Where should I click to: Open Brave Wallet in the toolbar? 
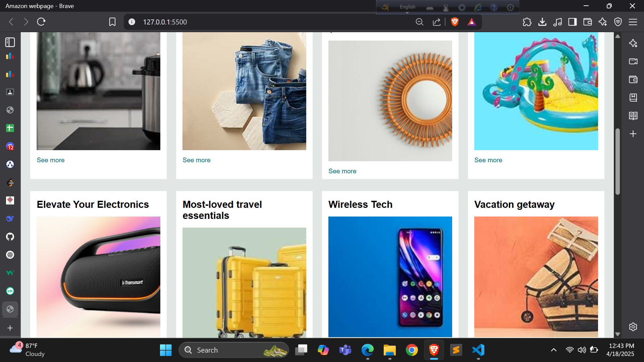(588, 22)
